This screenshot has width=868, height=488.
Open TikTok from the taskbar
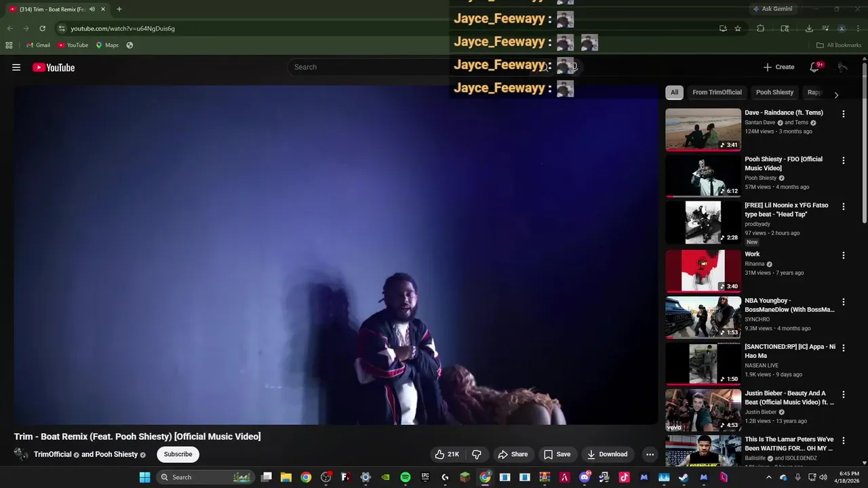(x=624, y=477)
